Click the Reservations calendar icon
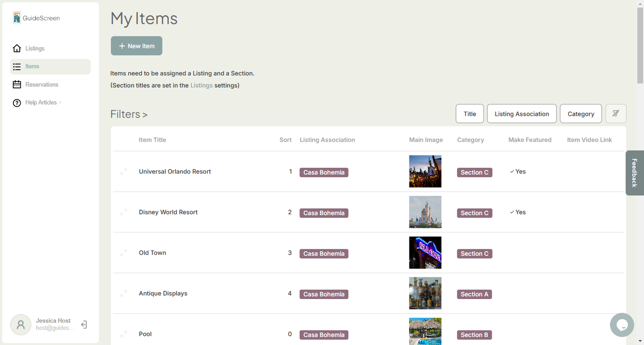Viewport: 644px width, 345px height. click(17, 85)
